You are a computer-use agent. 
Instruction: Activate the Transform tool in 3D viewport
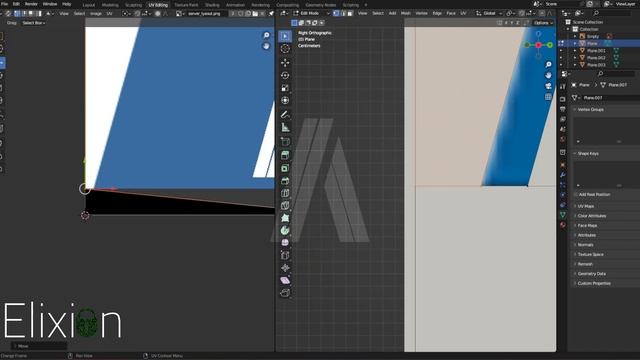pyautogui.click(x=285, y=100)
